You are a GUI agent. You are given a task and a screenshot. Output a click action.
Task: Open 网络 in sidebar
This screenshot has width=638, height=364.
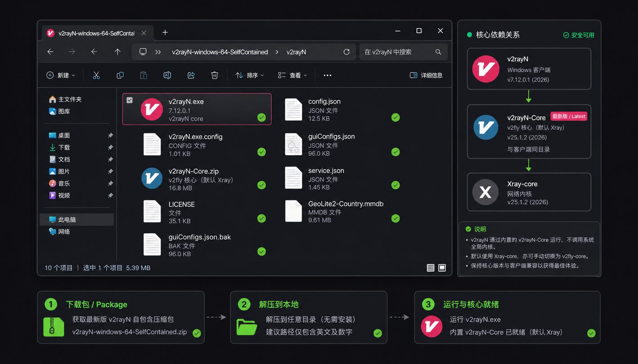click(59, 231)
